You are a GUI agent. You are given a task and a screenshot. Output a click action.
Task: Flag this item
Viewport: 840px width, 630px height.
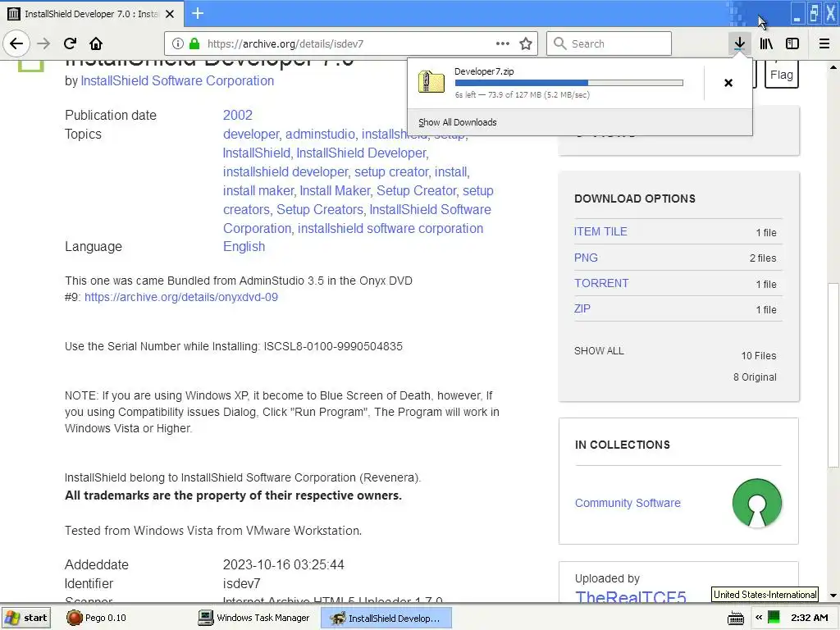[x=781, y=74]
